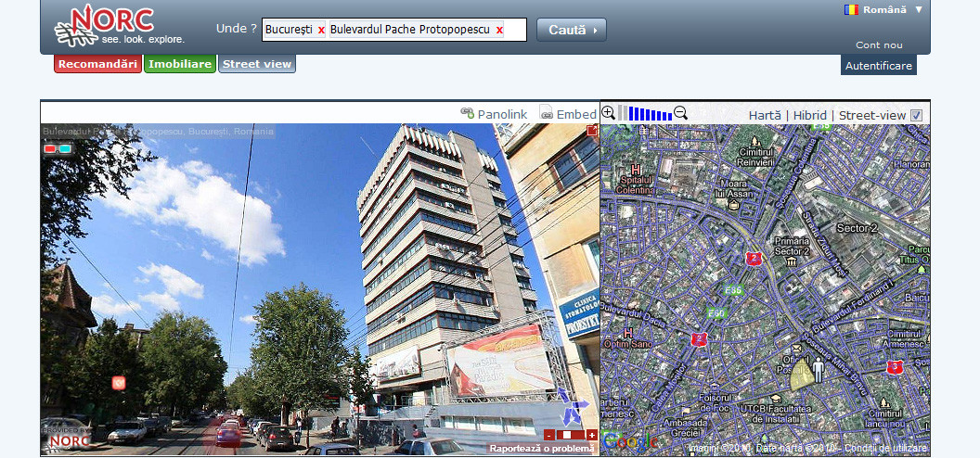Click the Autentificare button
Viewport: 980px width, 458px height.
(x=878, y=66)
